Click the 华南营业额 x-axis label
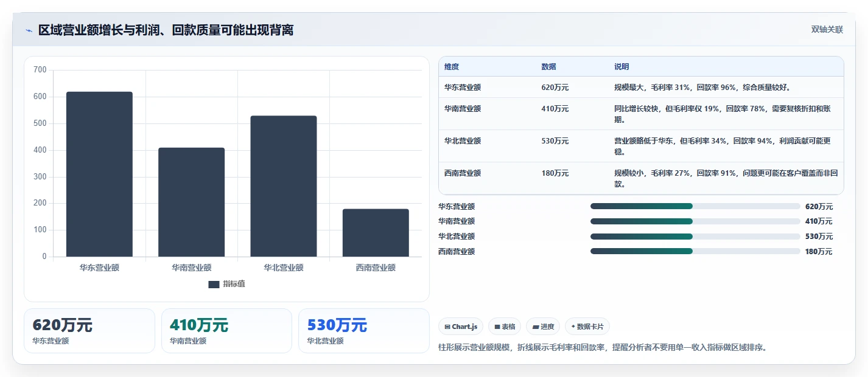 tap(191, 268)
